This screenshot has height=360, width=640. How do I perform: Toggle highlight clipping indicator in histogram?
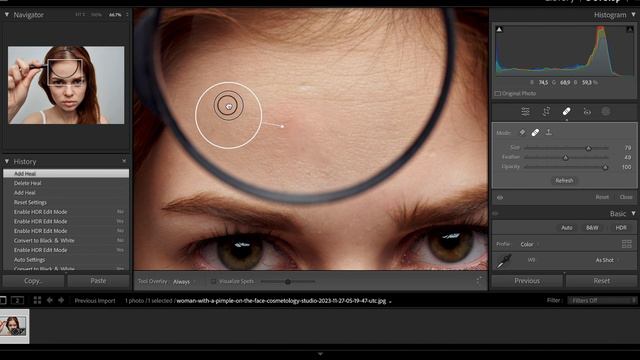(x=630, y=29)
